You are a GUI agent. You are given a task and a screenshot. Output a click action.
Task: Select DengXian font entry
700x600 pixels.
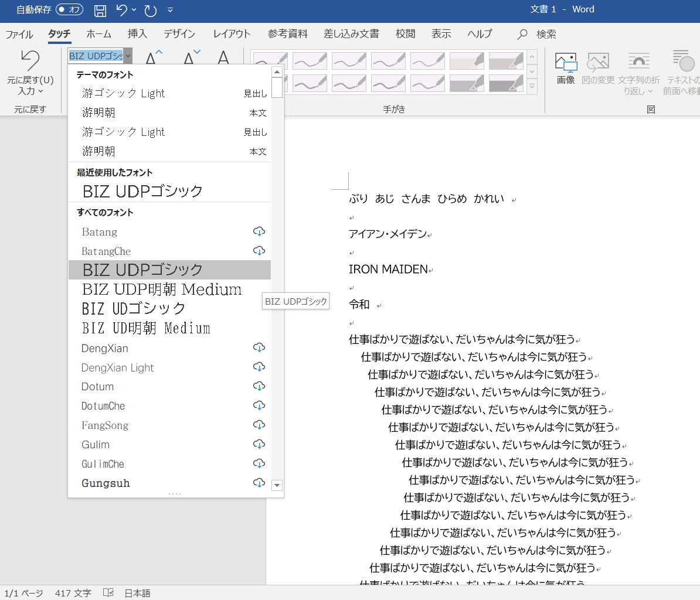tap(169, 348)
